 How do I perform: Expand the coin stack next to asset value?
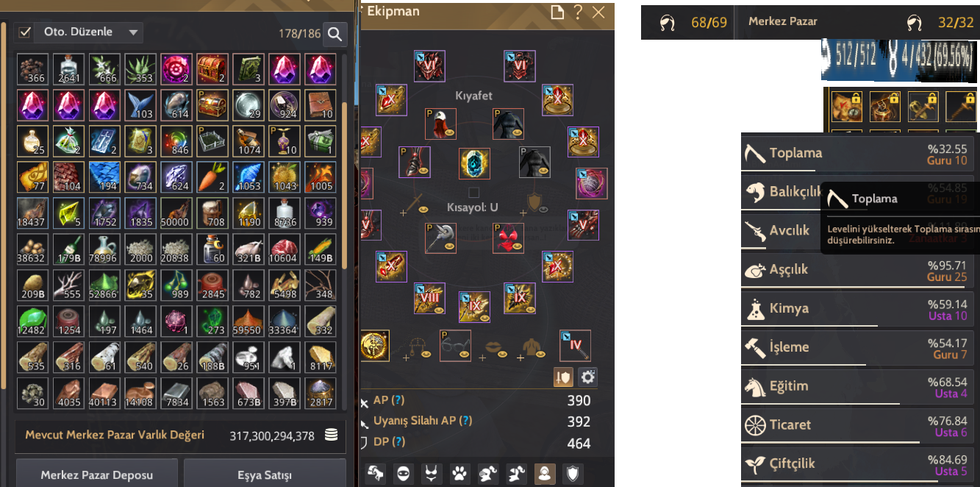(332, 436)
